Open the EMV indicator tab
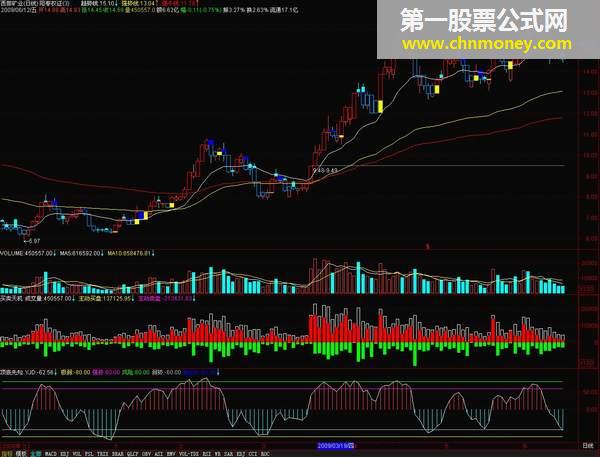The width and height of the screenshot is (600, 457). (x=171, y=454)
